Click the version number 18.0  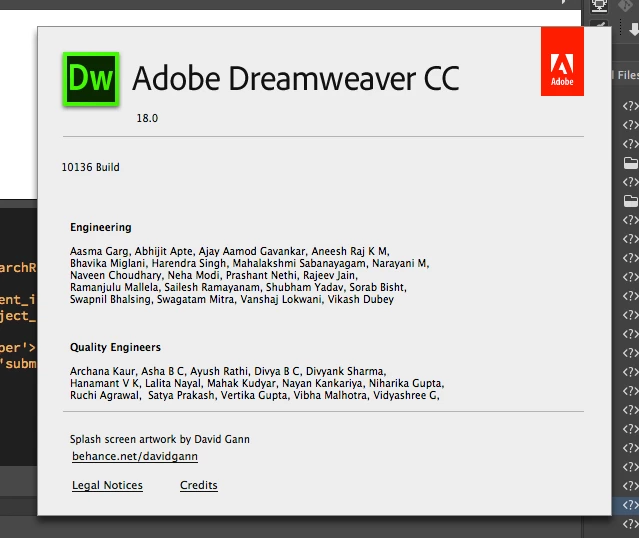(147, 118)
